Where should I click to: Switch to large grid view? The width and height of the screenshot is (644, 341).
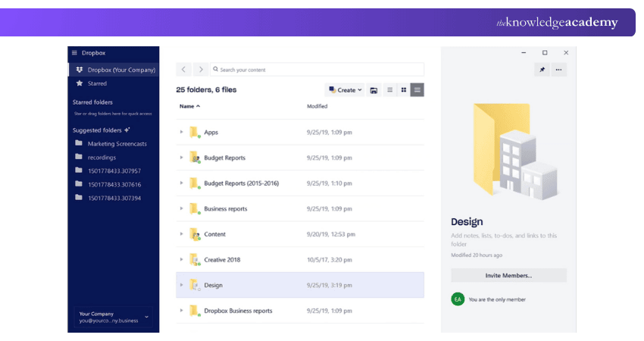pos(404,90)
